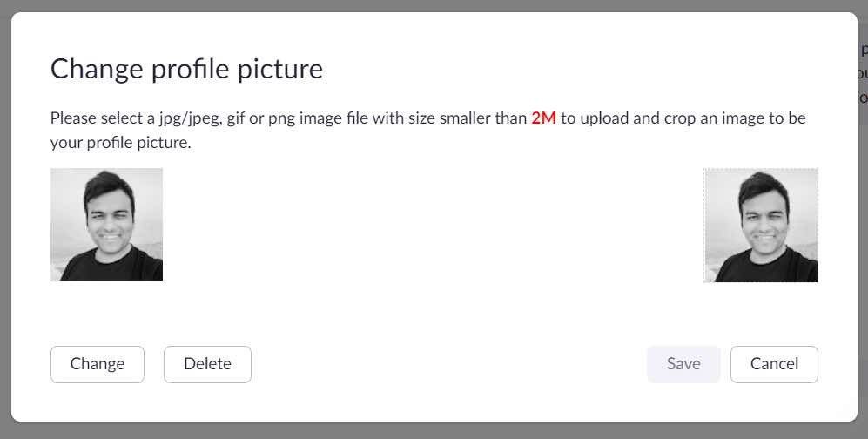Click the smiling face in the left photo
Screen dimensions: 868x439
(x=111, y=223)
